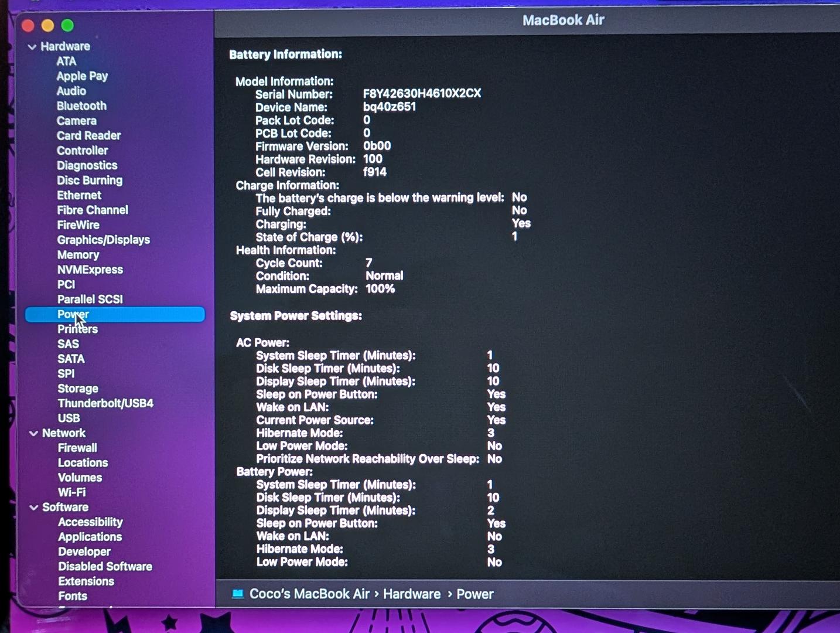Image resolution: width=840 pixels, height=633 pixels.
Task: Open the USB section
Action: 69,418
